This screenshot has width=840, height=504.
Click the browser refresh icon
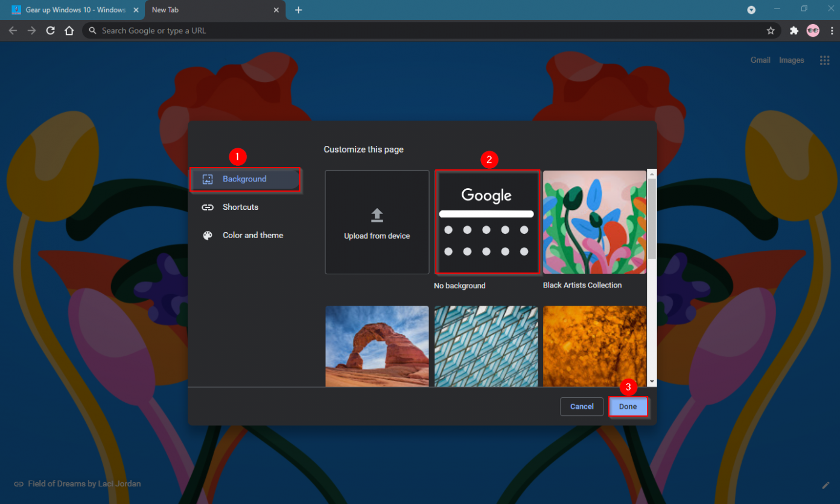[x=50, y=30]
